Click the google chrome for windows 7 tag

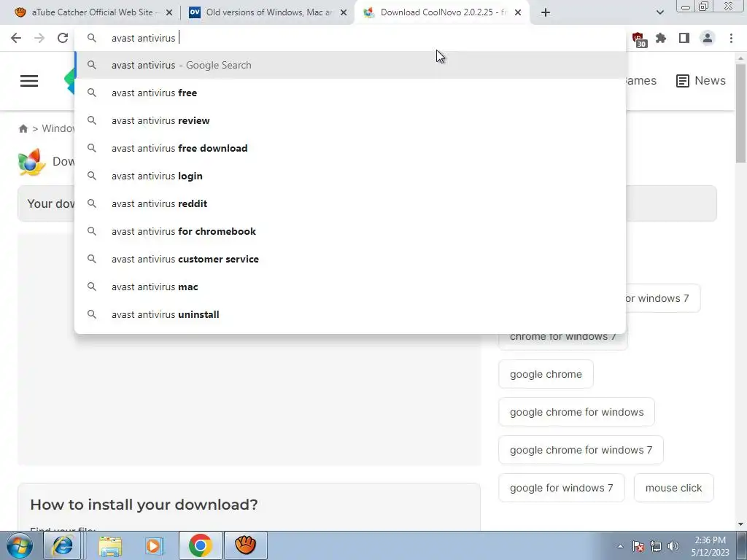coord(581,450)
